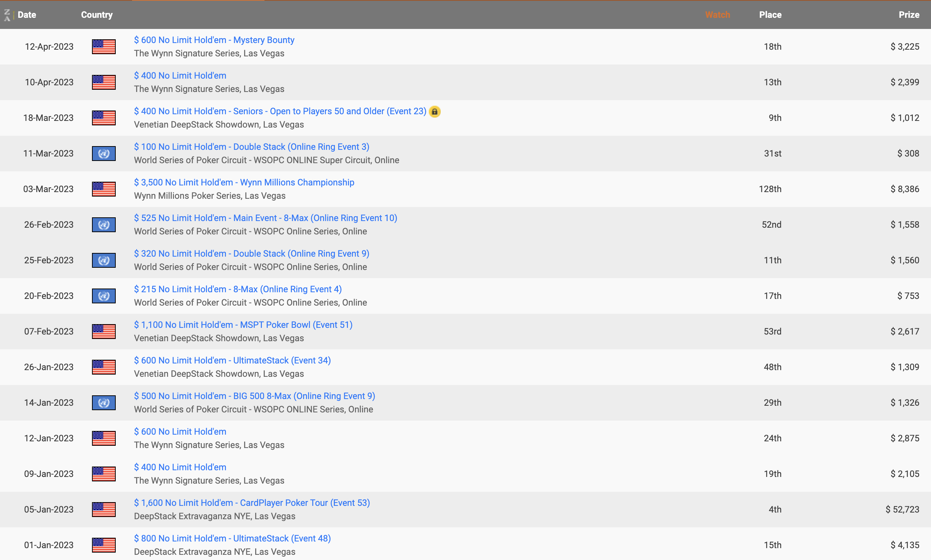Click the online flag in the 11-Mar-2023 row

pyautogui.click(x=104, y=154)
